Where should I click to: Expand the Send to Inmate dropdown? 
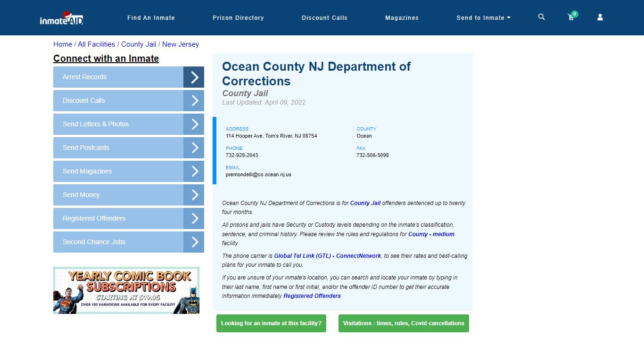483,18
